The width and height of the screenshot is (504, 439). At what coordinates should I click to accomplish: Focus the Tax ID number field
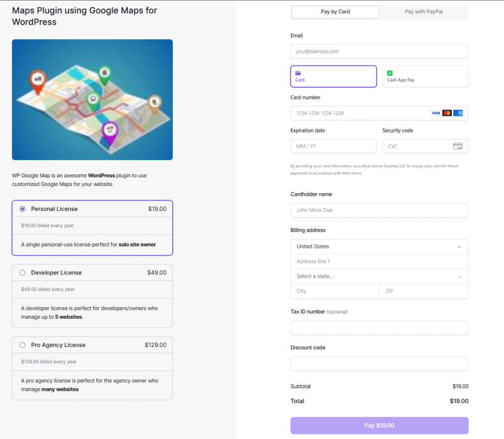[x=379, y=328]
